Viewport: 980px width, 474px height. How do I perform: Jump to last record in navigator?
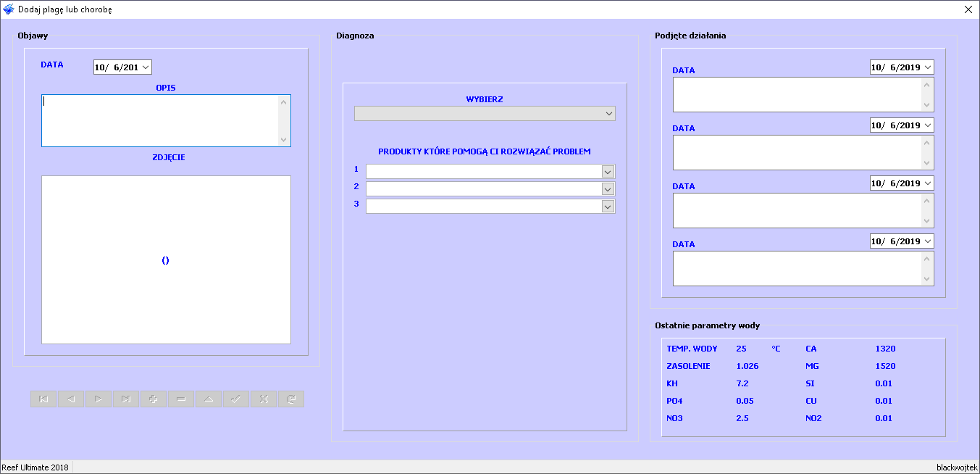[x=126, y=399]
